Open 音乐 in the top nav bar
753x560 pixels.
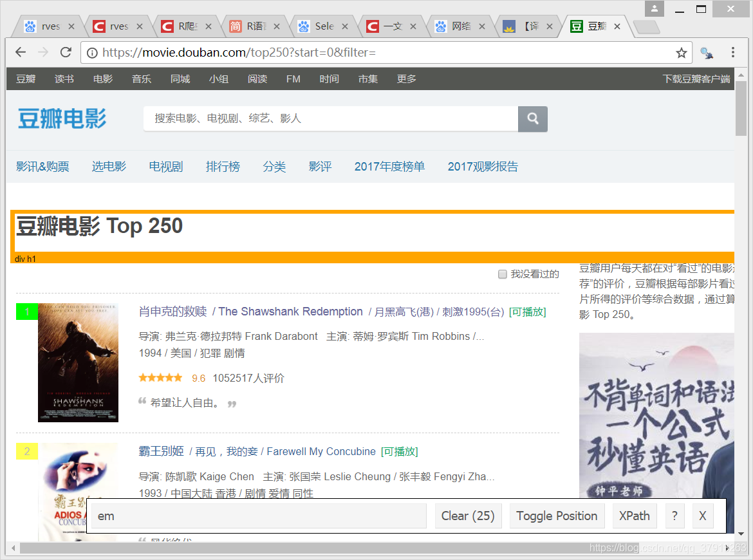coord(142,79)
